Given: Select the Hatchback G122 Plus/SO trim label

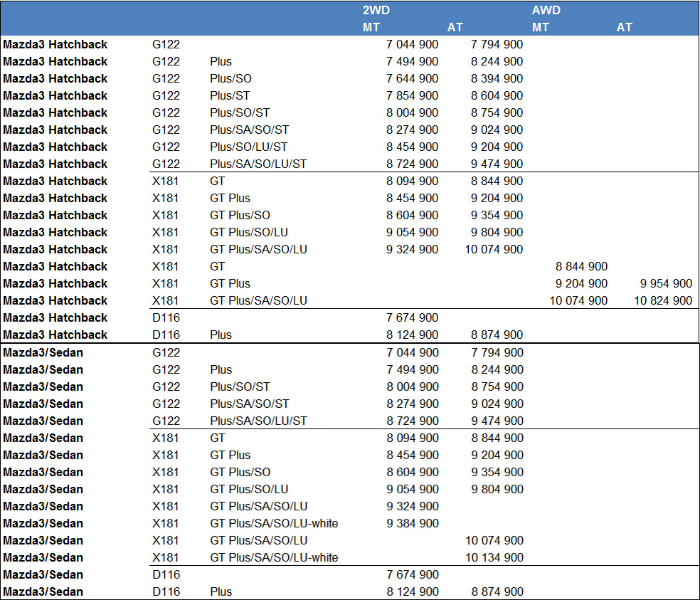Looking at the screenshot, I should pos(230,78).
